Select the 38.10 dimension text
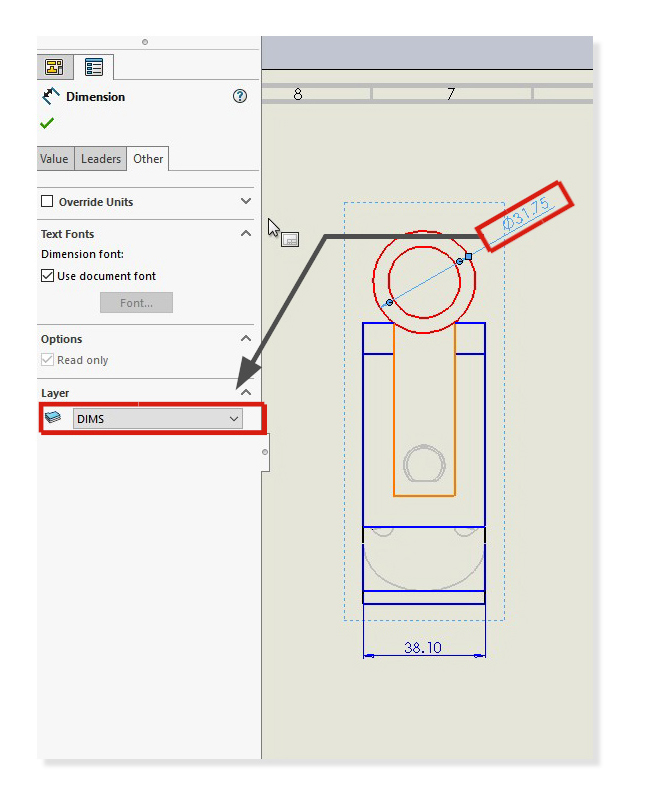The width and height of the screenshot is (663, 802). pos(422,648)
